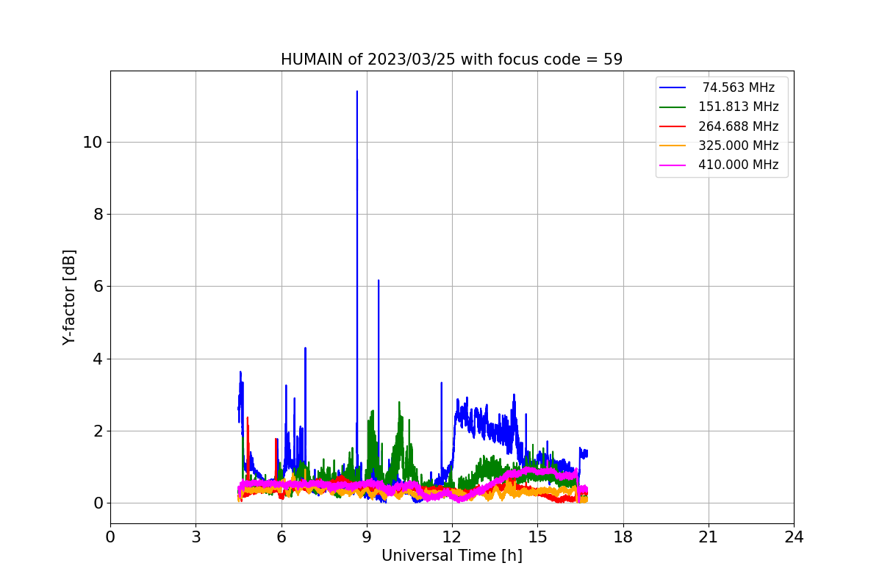
Task: Click the 'Y-factor [dB]' axis label
Action: click(69, 297)
